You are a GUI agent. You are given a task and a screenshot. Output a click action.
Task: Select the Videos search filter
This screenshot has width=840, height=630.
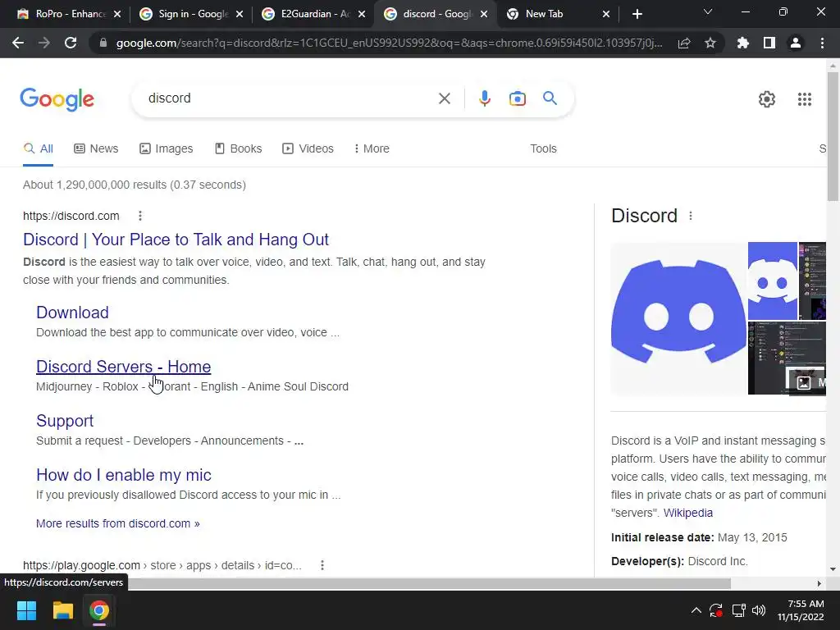(308, 149)
